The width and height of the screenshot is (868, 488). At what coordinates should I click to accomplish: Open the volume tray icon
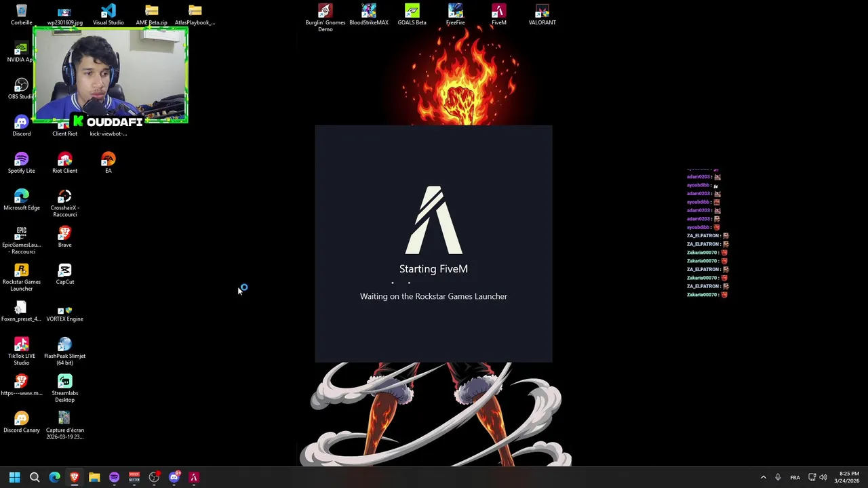[823, 477]
